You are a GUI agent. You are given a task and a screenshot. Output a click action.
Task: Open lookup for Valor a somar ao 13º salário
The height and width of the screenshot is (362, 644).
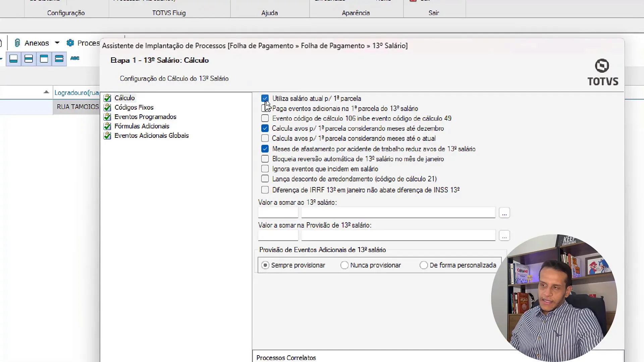[504, 213]
